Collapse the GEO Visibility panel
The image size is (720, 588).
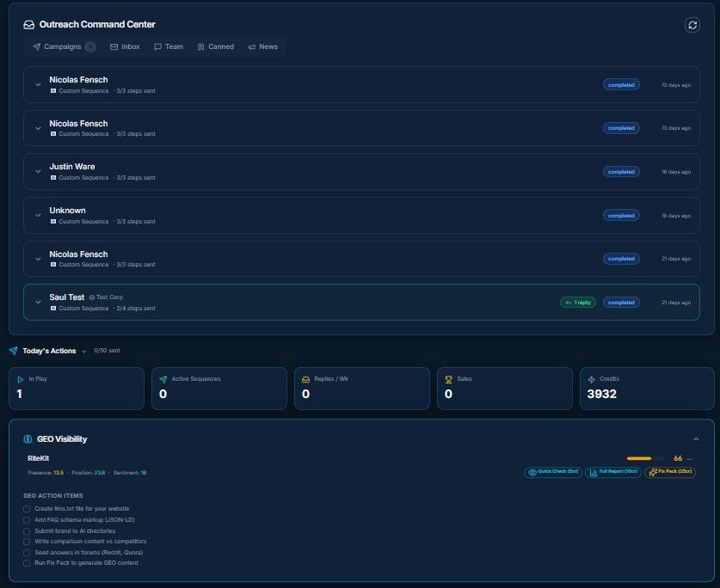coord(696,439)
